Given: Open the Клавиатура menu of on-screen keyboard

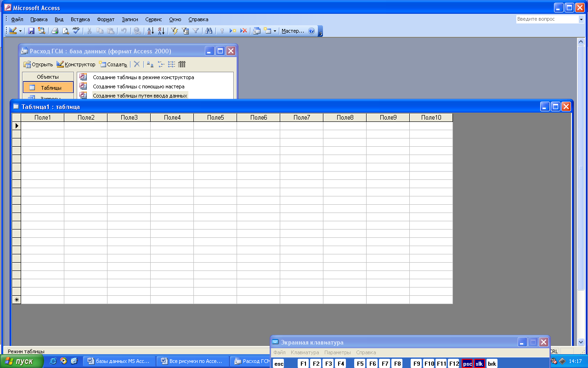Looking at the screenshot, I should [305, 352].
